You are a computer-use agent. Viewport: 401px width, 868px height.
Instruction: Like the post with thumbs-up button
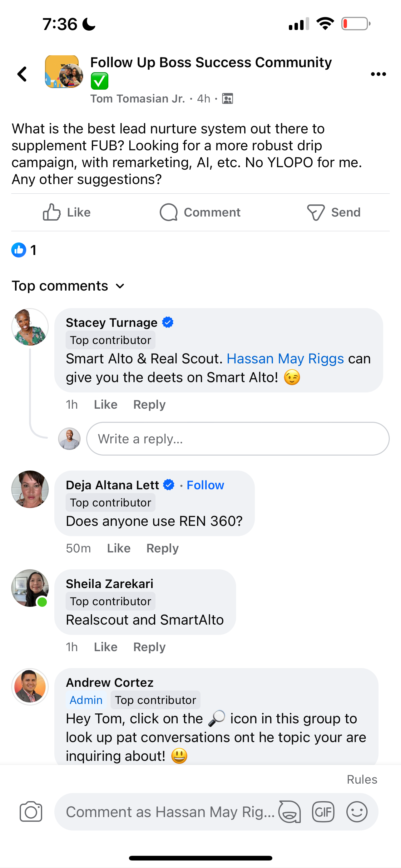[67, 212]
